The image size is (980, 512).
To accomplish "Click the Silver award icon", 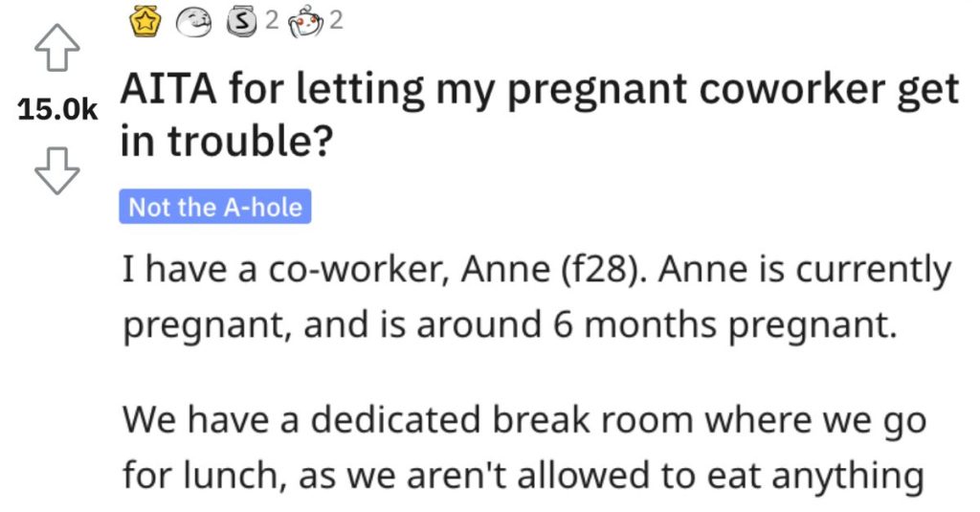I will pos(242,22).
